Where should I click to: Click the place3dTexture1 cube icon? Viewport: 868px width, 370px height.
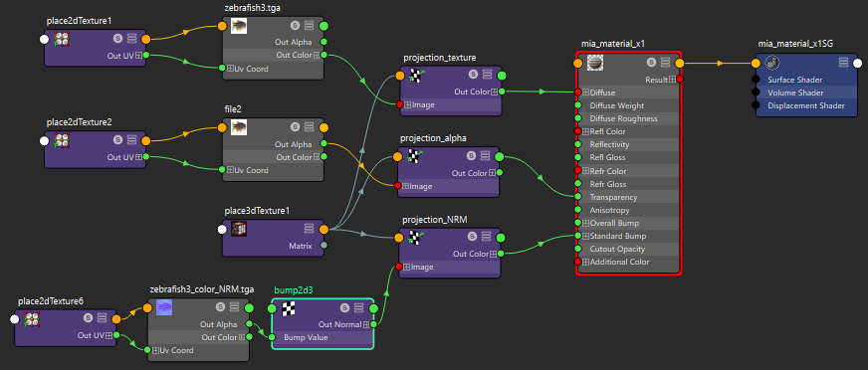tap(239, 229)
